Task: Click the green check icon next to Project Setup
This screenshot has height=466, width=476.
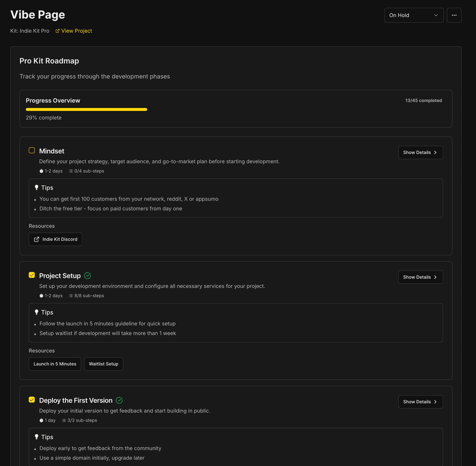Action: pyautogui.click(x=88, y=276)
